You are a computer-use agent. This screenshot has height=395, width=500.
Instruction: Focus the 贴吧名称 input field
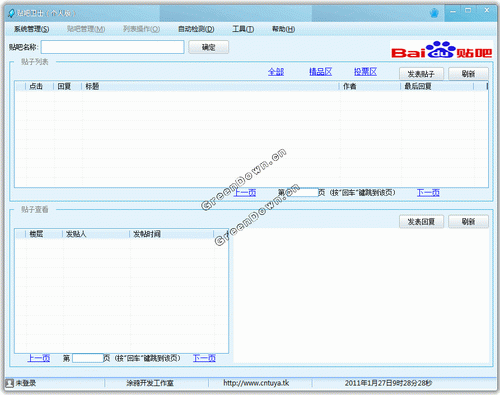[112, 47]
